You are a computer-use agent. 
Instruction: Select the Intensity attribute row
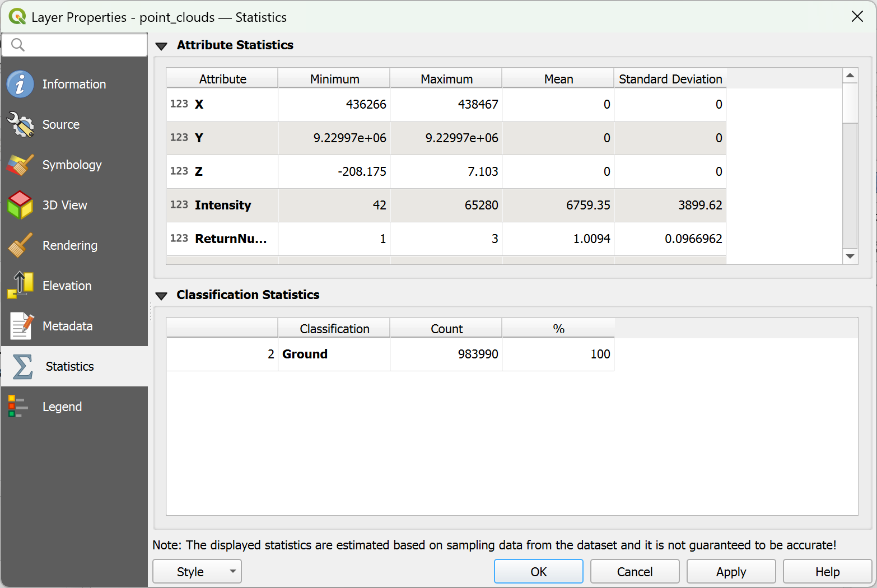[446, 205]
